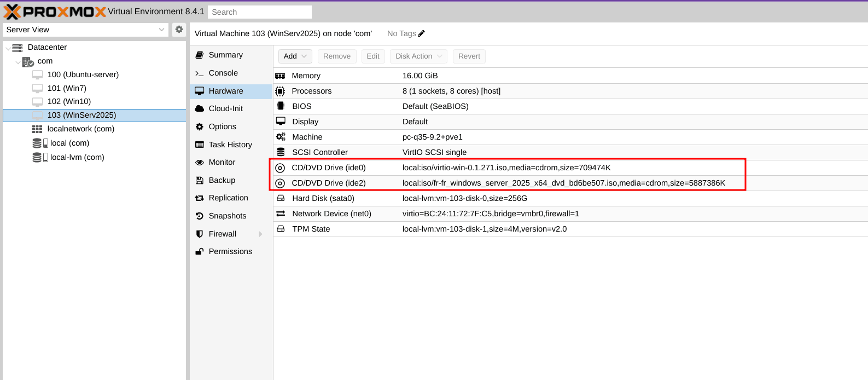868x380 pixels.
Task: Open the gear settings next to Server View
Action: 179,30
